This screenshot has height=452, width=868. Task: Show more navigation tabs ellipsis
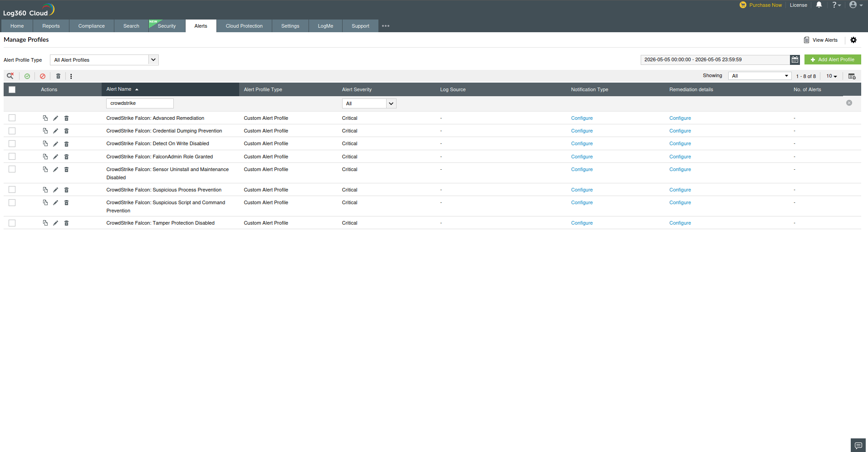pos(386,26)
